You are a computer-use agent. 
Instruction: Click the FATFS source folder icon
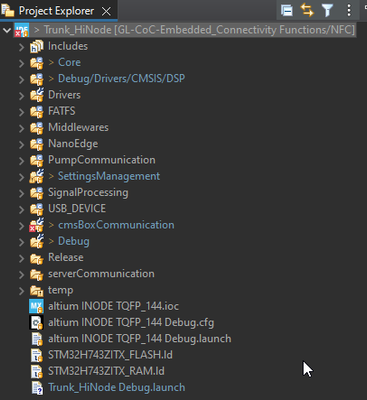(36, 111)
